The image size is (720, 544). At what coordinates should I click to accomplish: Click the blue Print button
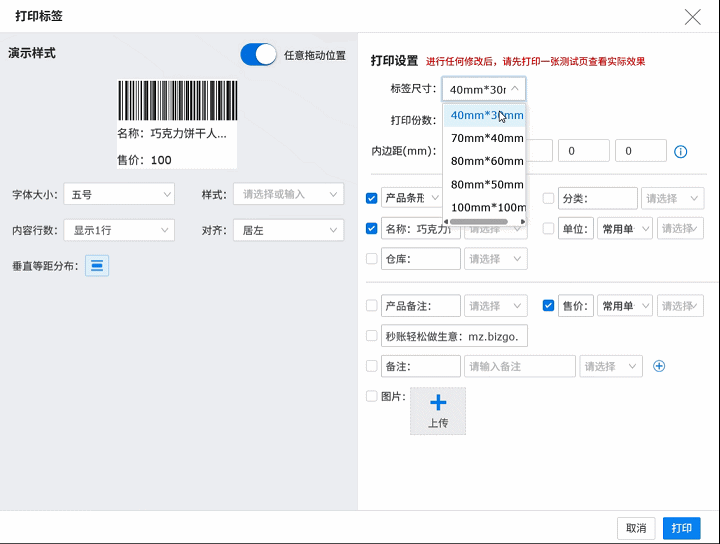tap(681, 528)
